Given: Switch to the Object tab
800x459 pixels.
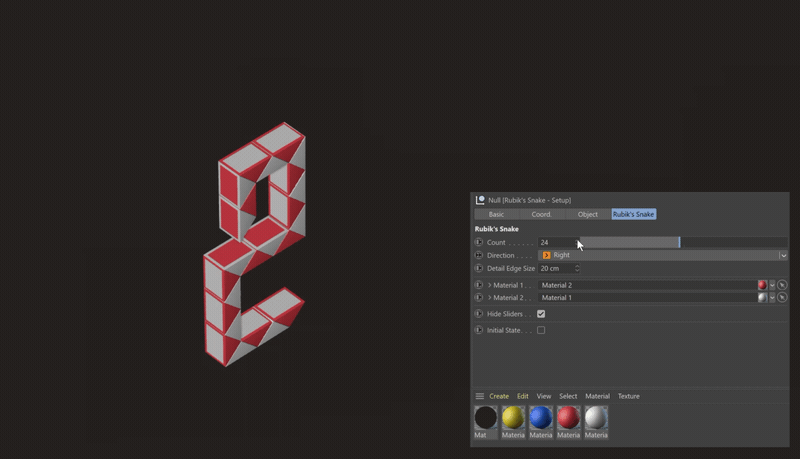Looking at the screenshot, I should (588, 214).
